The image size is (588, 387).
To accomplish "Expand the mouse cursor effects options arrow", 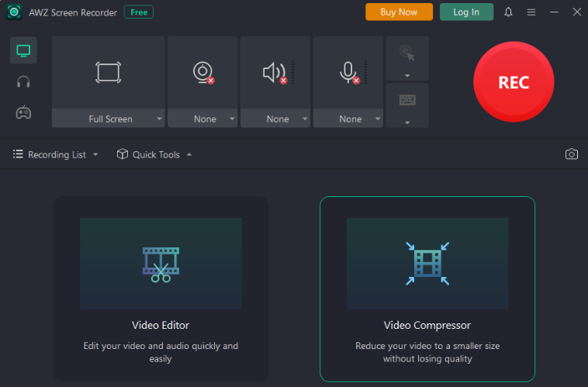I will (407, 76).
